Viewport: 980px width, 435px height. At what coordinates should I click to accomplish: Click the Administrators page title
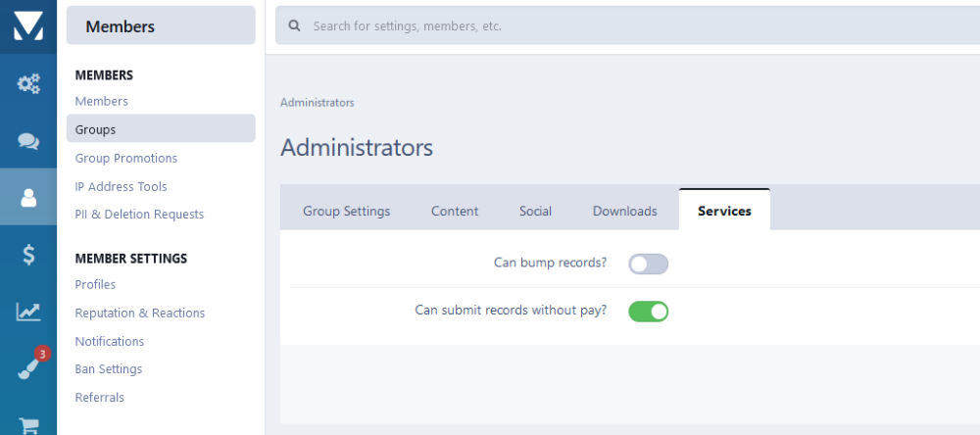point(357,148)
